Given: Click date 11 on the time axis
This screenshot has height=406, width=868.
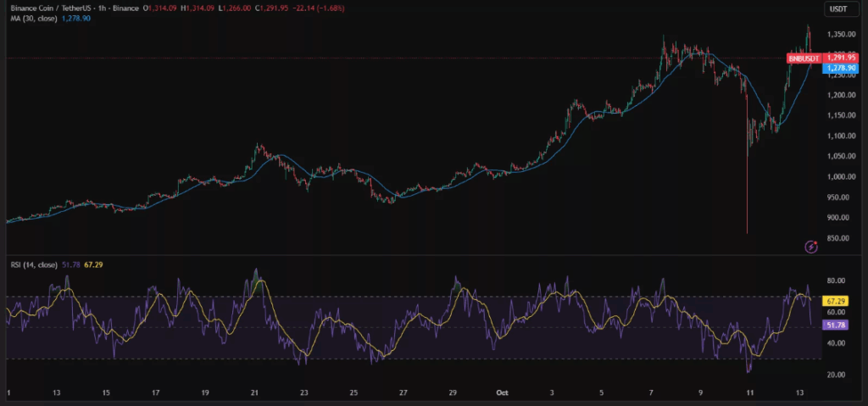Looking at the screenshot, I should 749,393.
